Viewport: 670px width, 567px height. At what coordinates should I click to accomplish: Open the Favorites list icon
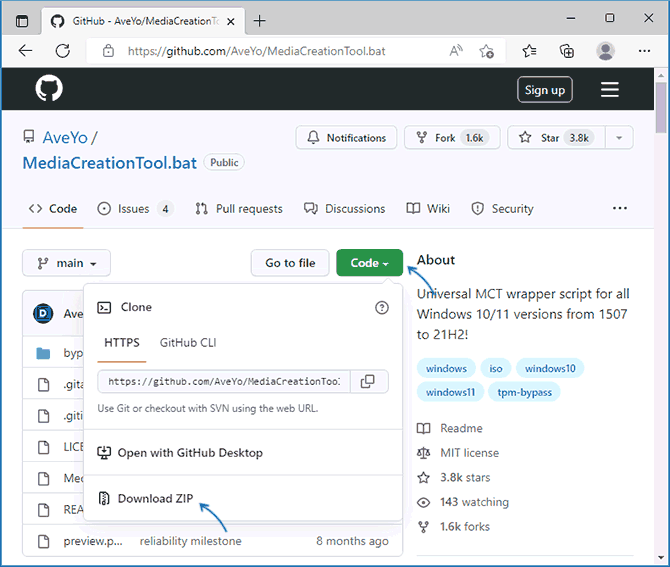[x=529, y=51]
